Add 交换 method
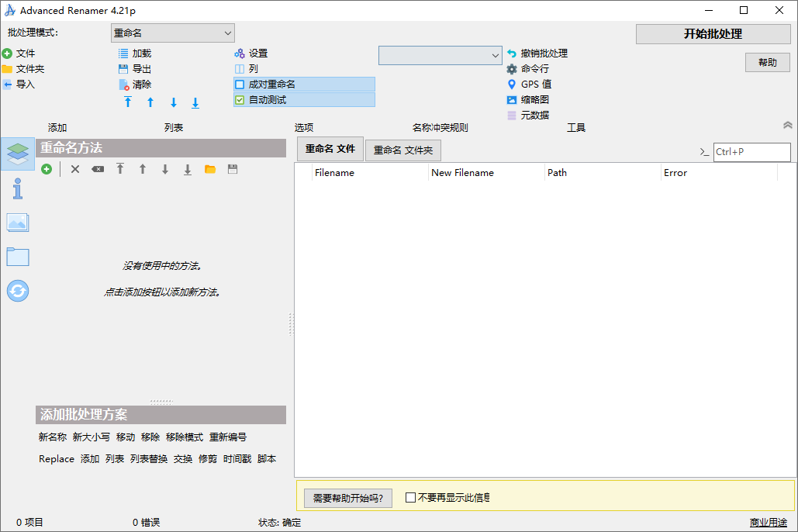This screenshot has height=532, width=798. (x=183, y=458)
